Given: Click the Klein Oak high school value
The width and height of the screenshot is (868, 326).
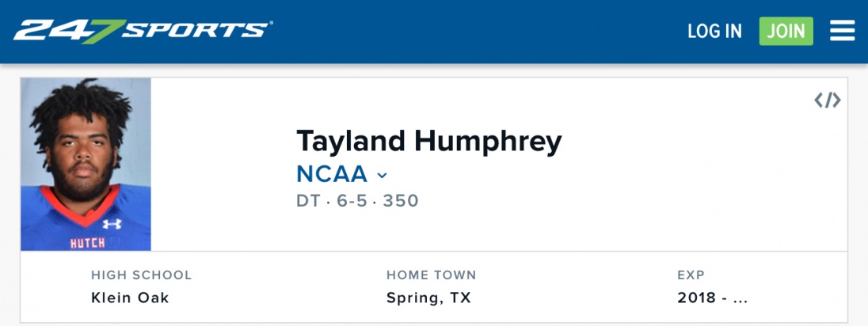Looking at the screenshot, I should pos(130,298).
